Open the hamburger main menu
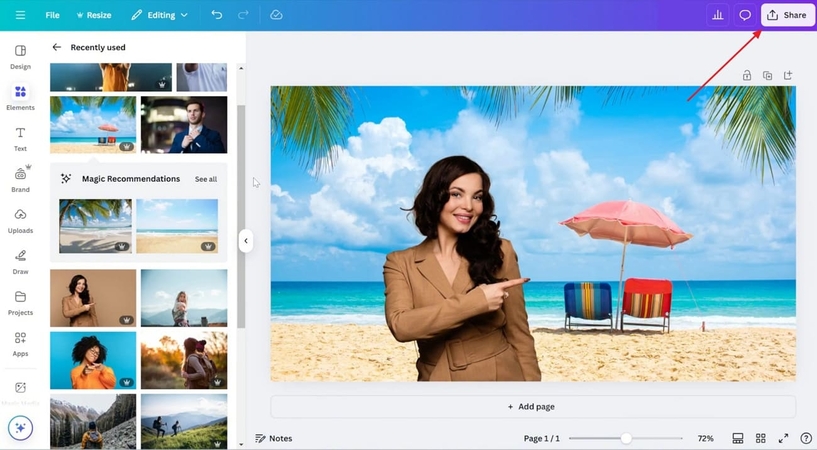Image resolution: width=817 pixels, height=450 pixels. (x=20, y=15)
